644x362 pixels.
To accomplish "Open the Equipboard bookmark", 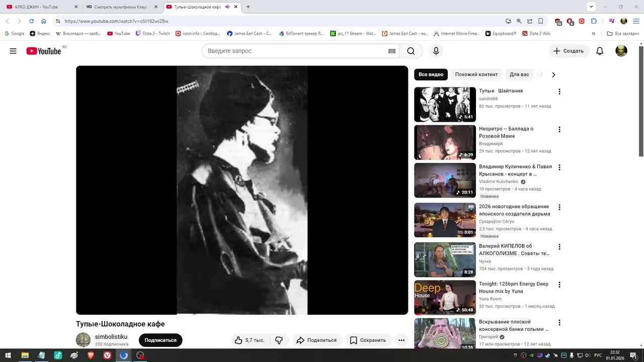I will pyautogui.click(x=501, y=34).
